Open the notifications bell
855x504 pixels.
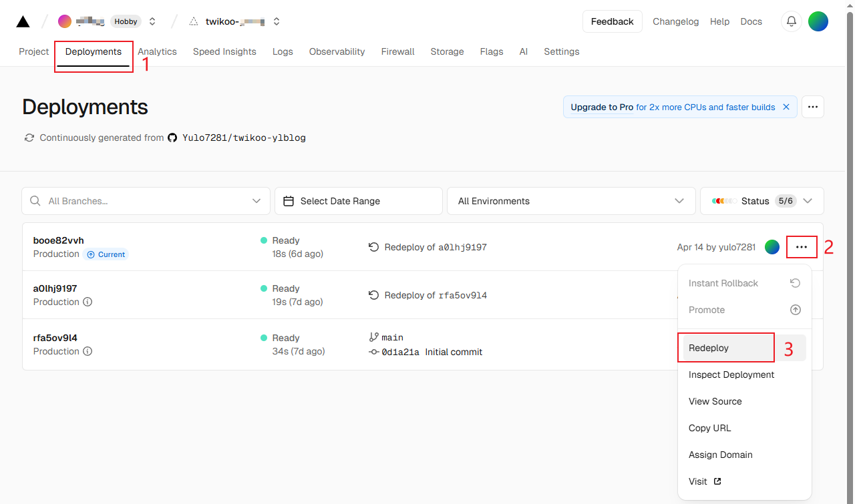tap(792, 21)
